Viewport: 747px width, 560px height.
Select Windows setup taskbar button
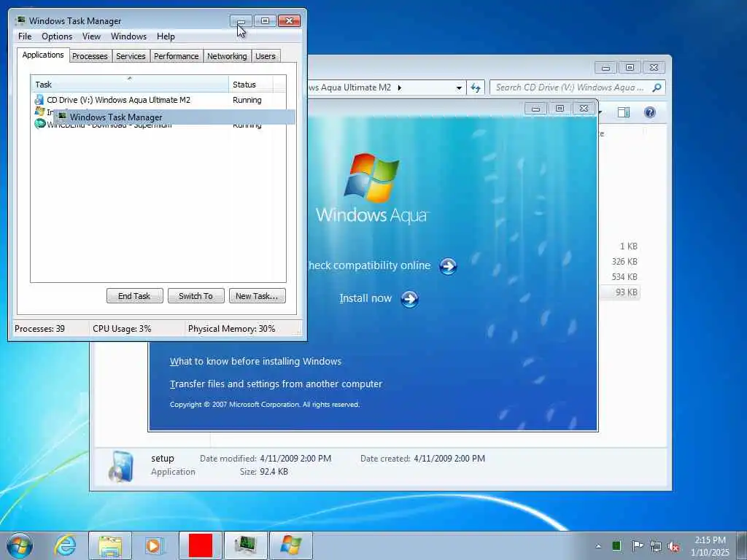click(291, 545)
